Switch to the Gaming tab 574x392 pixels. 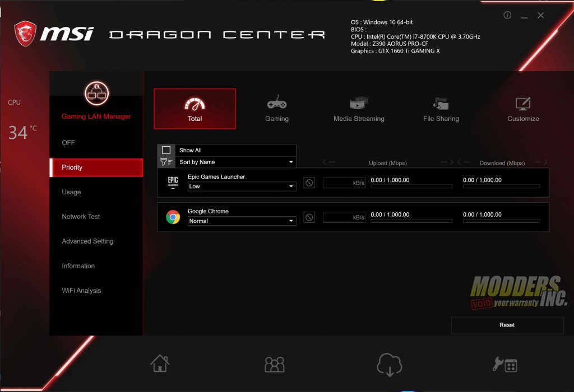(x=276, y=104)
